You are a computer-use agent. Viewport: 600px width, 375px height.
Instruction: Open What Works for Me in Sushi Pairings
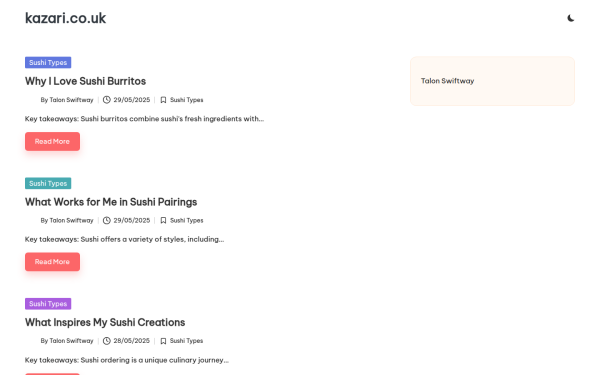coord(111,202)
